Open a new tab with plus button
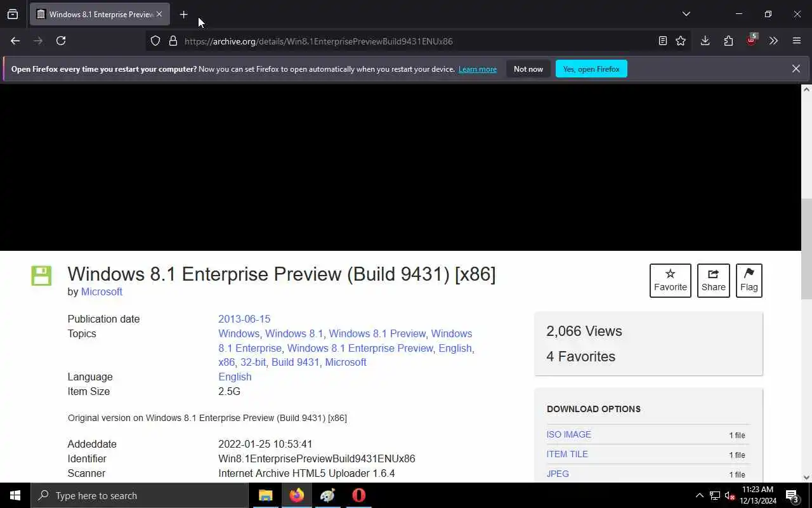812x508 pixels. click(183, 14)
